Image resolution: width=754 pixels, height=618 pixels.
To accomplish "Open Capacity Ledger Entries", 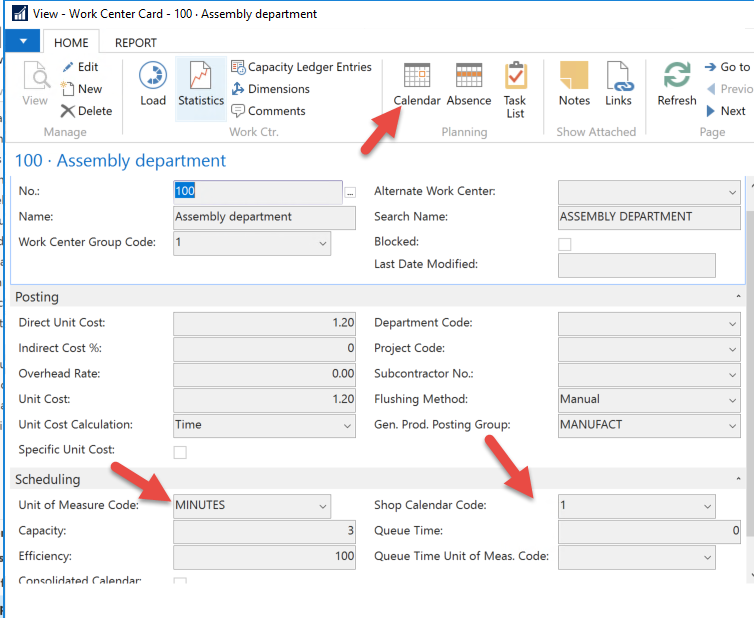I will coord(302,67).
